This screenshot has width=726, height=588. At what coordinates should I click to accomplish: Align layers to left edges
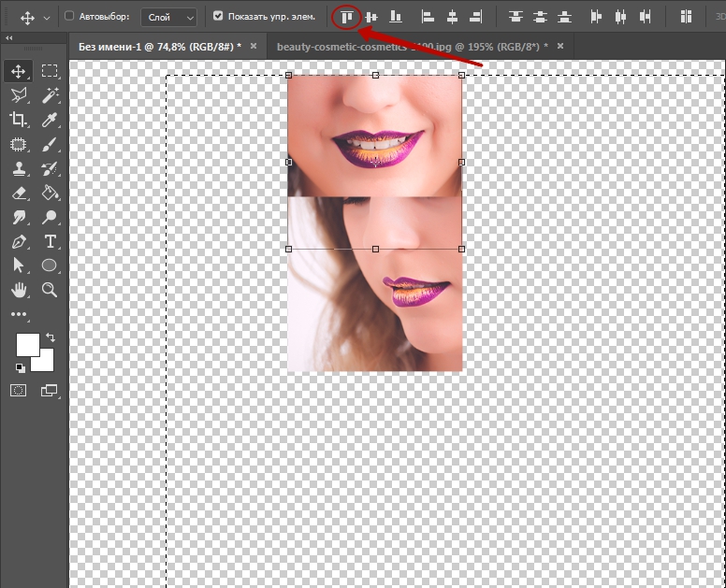428,17
